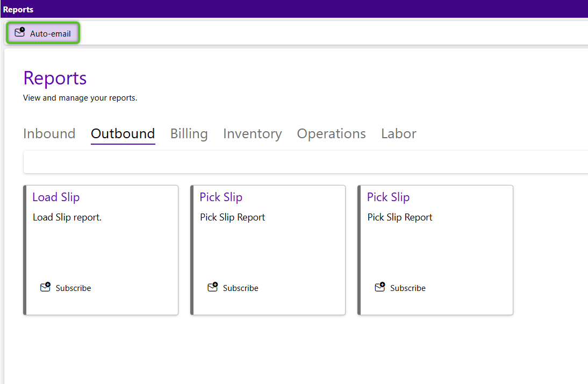
Task: Click the Auto-email envelope clock icon
Action: pos(20,33)
